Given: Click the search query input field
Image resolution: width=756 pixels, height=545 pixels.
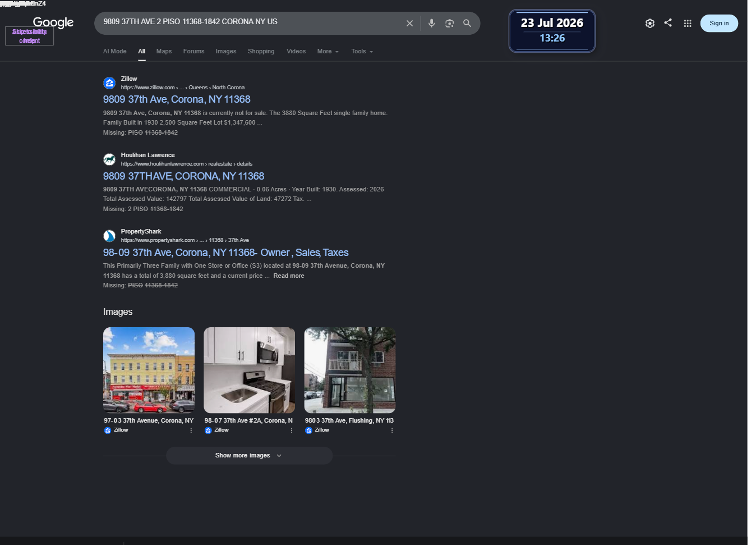Looking at the screenshot, I should click(250, 22).
